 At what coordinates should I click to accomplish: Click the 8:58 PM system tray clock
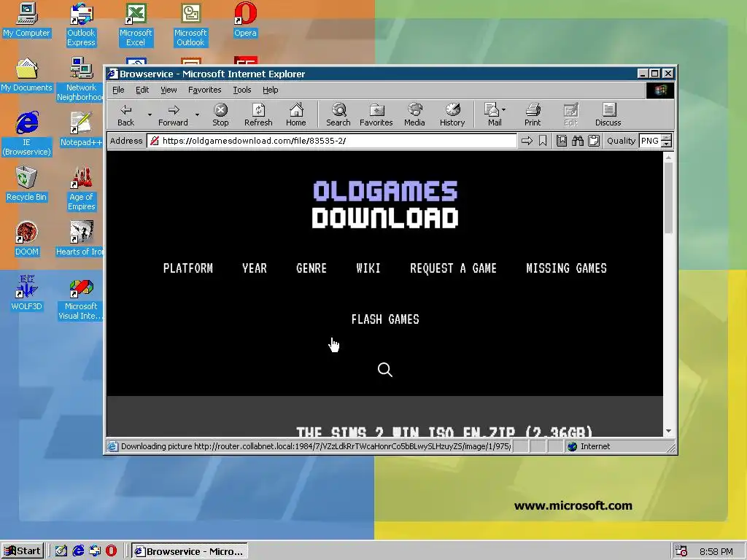(716, 551)
